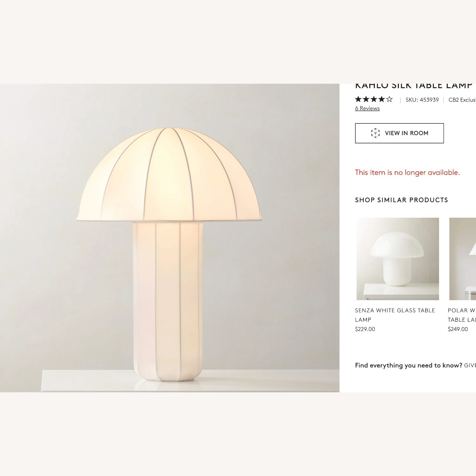This screenshot has width=476, height=476.
Task: Click the $249.00 price under Polar lamp
Action: coord(458,329)
